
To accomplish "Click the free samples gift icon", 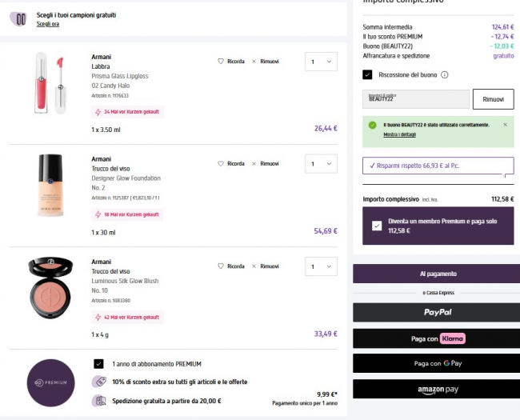I will (x=18, y=18).
